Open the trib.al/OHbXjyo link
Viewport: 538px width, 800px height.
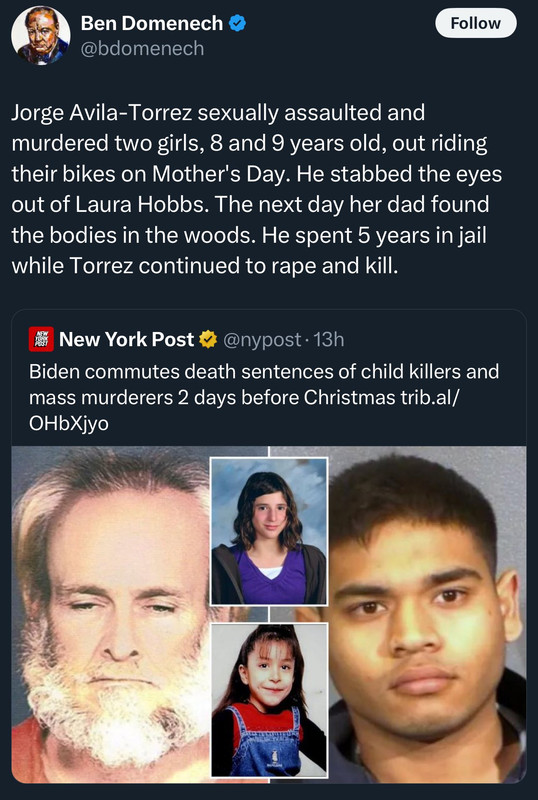243,410
